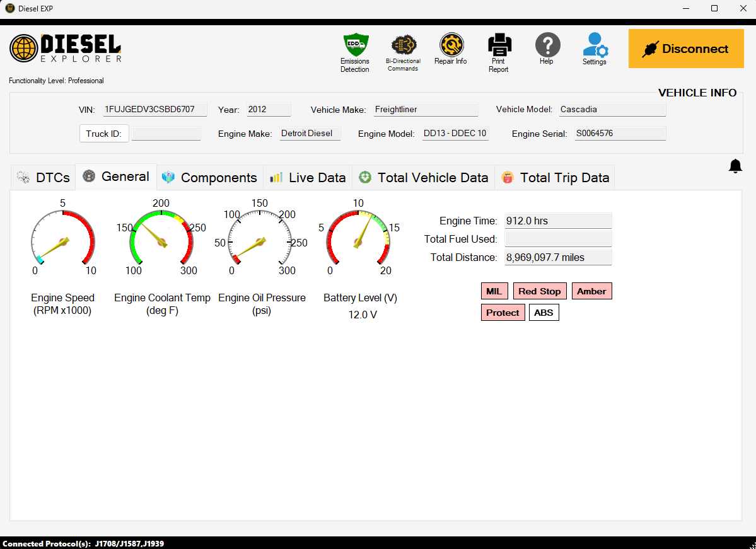Click the Engine Speed (RPM x1000) label
The height and width of the screenshot is (549, 756).
coord(62,304)
